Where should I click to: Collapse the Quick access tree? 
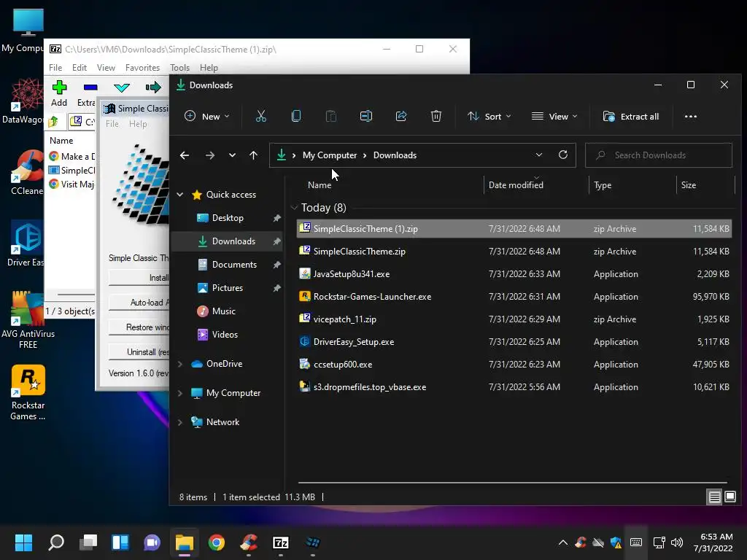coord(180,194)
